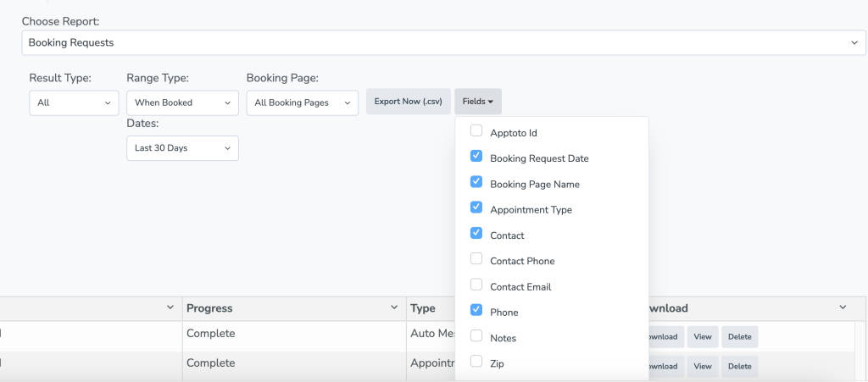
Task: Open the All Booking Pages dropdown
Action: [303, 102]
